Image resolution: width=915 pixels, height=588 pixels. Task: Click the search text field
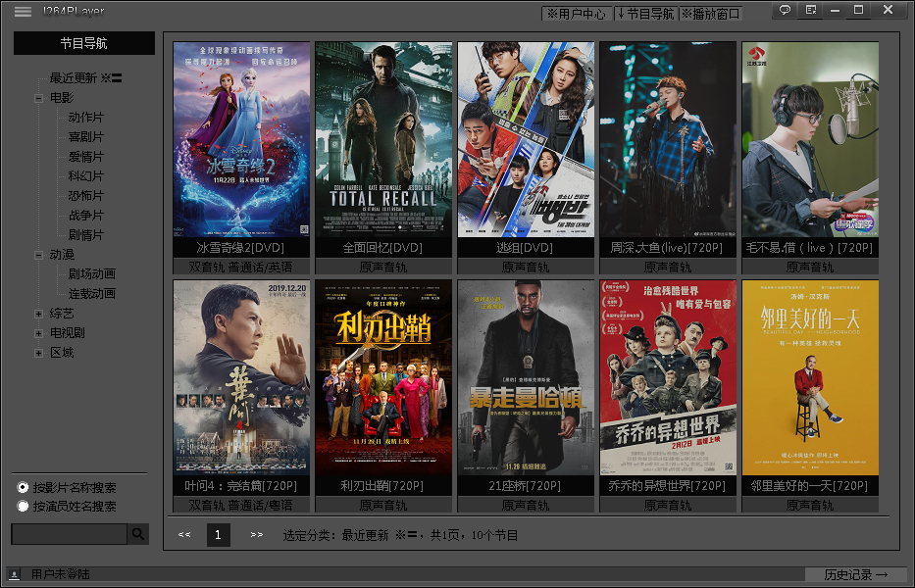[x=70, y=534]
